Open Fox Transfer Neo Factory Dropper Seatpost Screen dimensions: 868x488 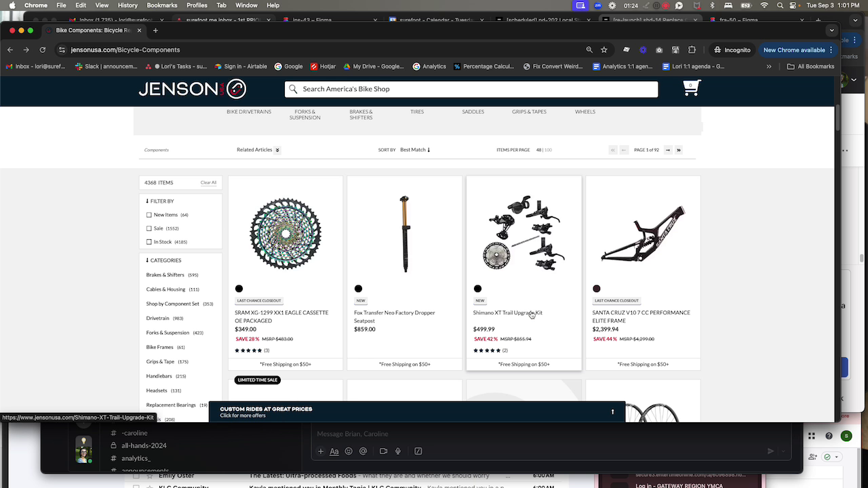tap(395, 317)
